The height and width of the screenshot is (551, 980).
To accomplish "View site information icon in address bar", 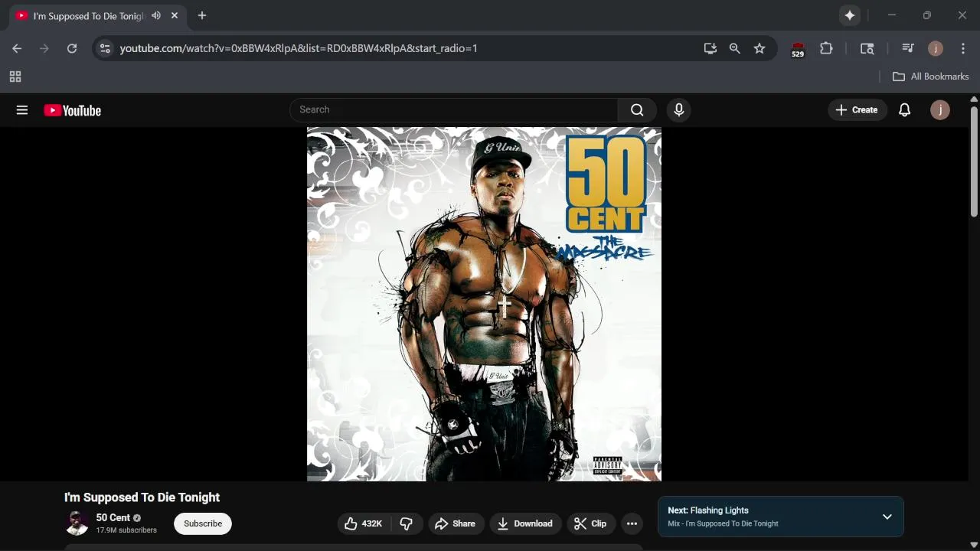I will point(105,48).
